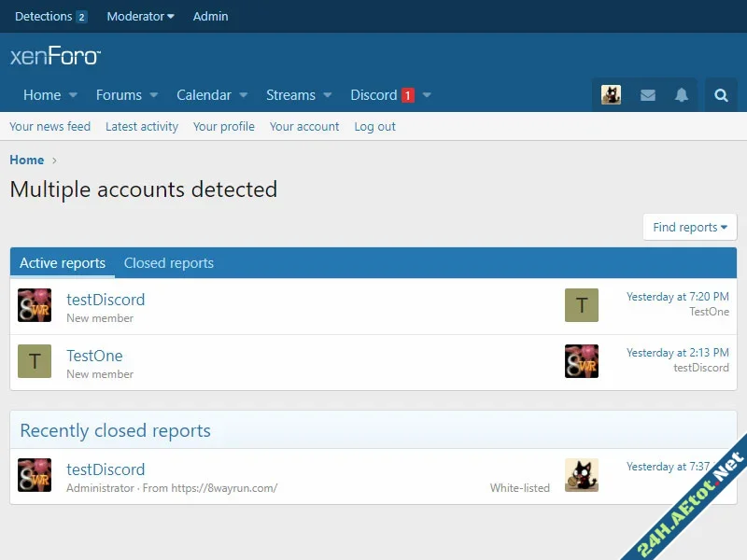
Task: Select the Active reports tab
Action: tap(63, 263)
